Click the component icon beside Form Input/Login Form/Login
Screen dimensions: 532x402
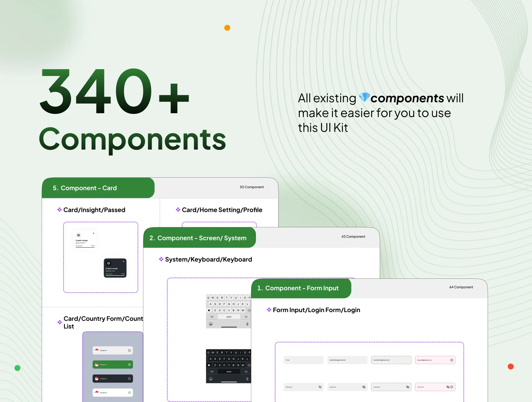coord(269,310)
